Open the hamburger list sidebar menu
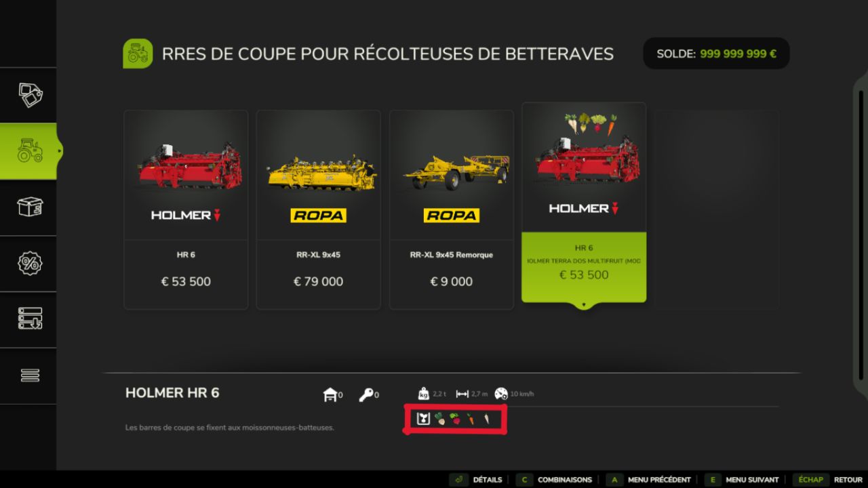868x488 pixels. [30, 375]
